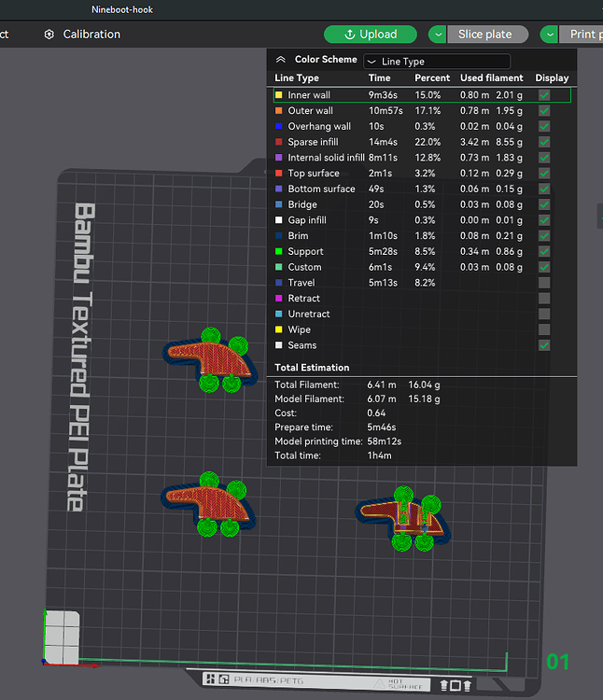
Task: Select the bottom-right hook model on plate
Action: [402, 519]
